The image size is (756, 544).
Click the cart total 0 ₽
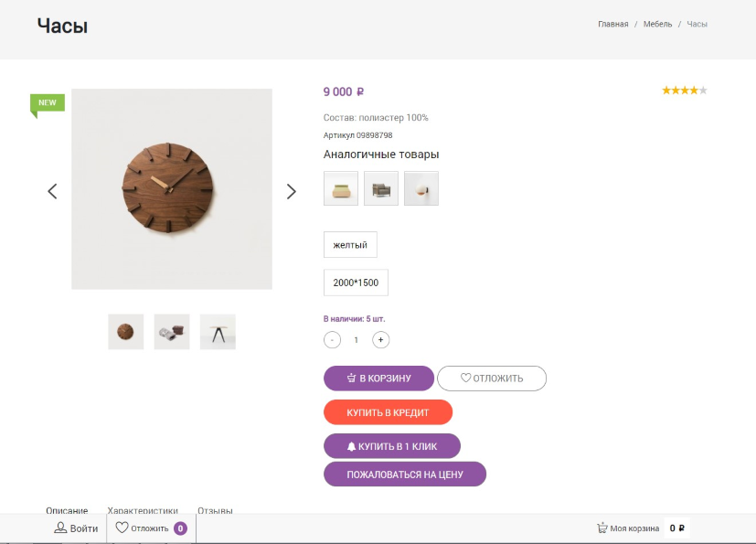677,528
